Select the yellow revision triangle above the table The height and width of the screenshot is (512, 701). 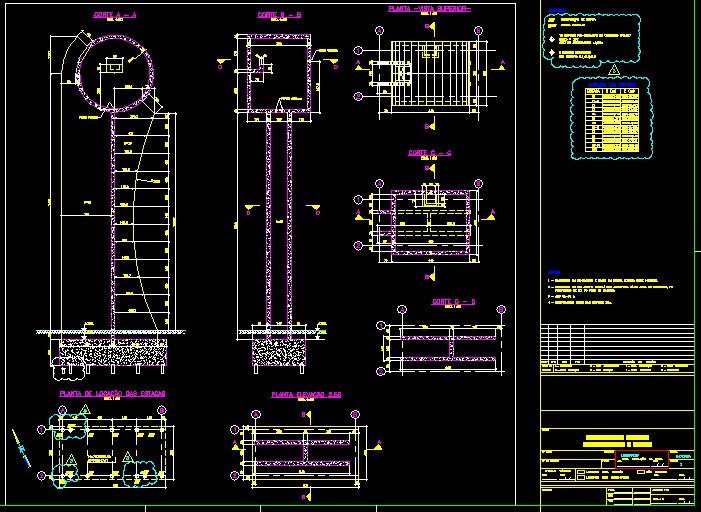click(613, 71)
